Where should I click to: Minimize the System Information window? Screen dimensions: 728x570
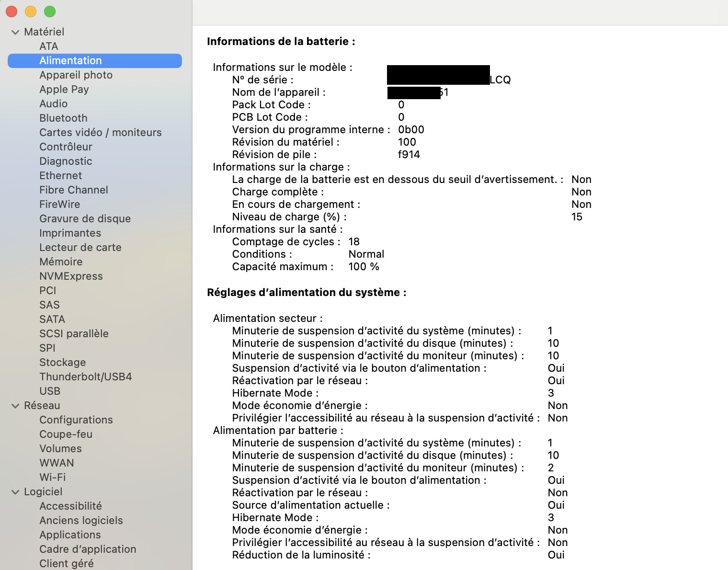tap(30, 11)
